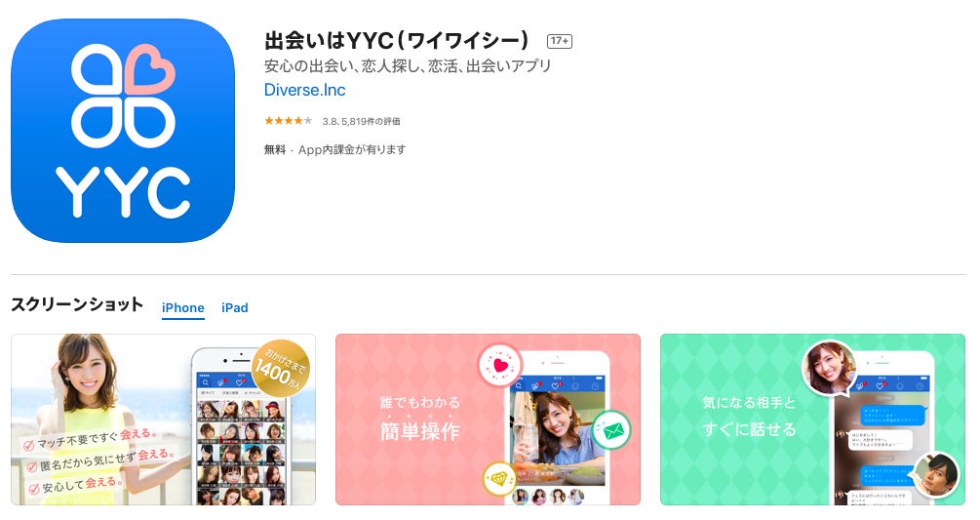This screenshot has height=520, width=980.
Task: Click the app title 出会いはYYC(ワイワイシー)
Action: pos(397,41)
